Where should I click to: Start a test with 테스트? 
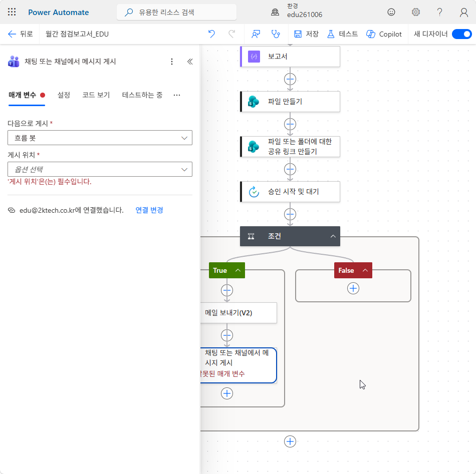click(x=342, y=34)
